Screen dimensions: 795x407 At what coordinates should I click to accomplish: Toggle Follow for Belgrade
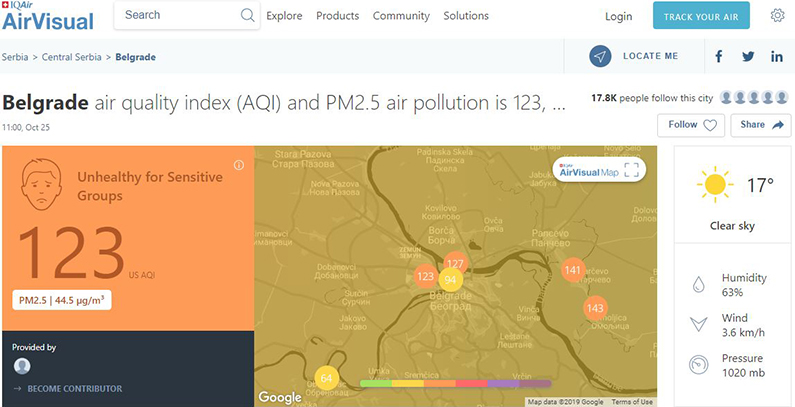[690, 125]
